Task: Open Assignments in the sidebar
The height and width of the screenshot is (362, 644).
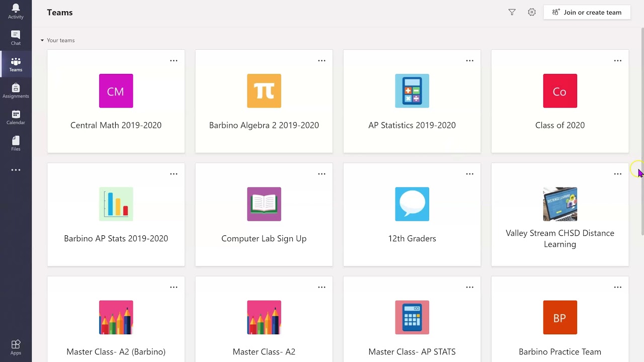Action: (x=16, y=91)
